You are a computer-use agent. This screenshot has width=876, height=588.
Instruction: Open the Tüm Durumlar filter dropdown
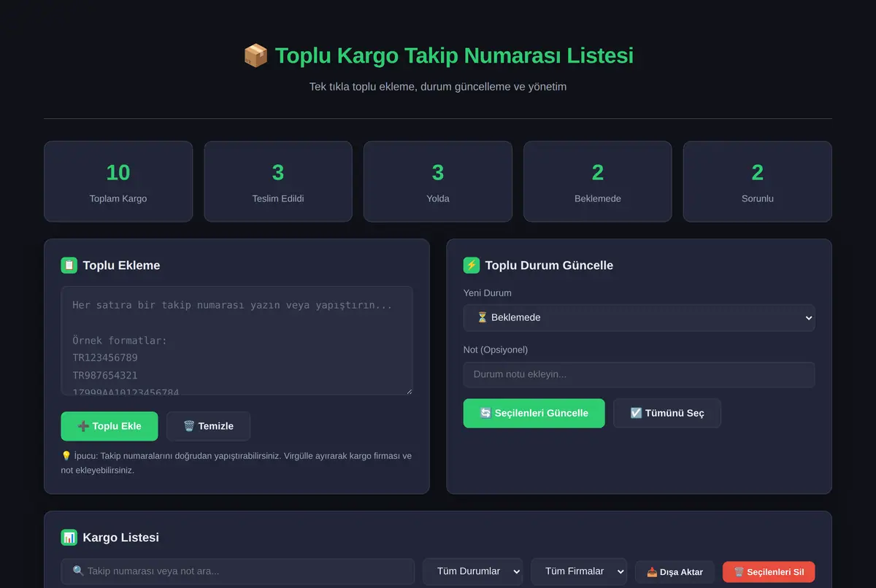[472, 572]
